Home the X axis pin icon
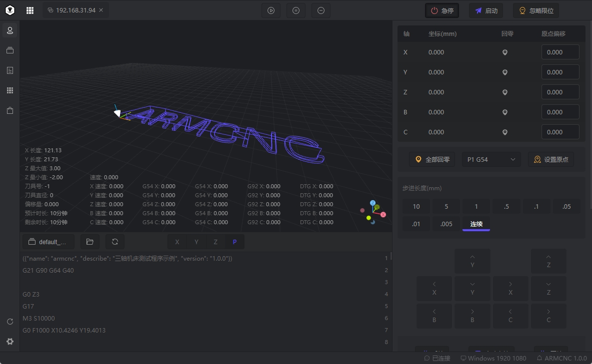Viewport: 592px width, 364px height. [505, 52]
